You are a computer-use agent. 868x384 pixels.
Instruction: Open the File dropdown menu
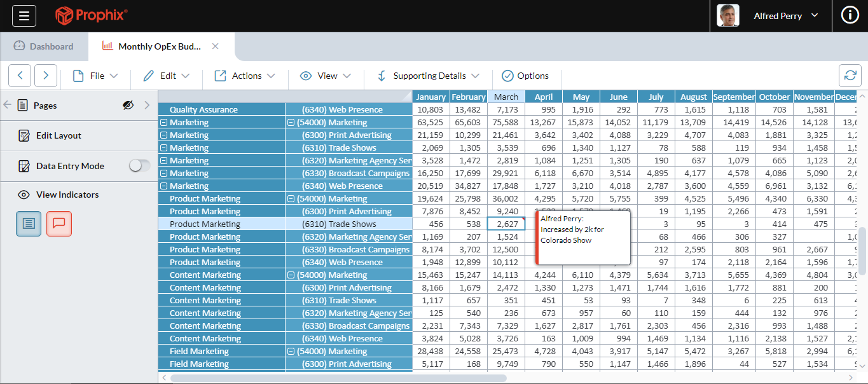coord(96,76)
